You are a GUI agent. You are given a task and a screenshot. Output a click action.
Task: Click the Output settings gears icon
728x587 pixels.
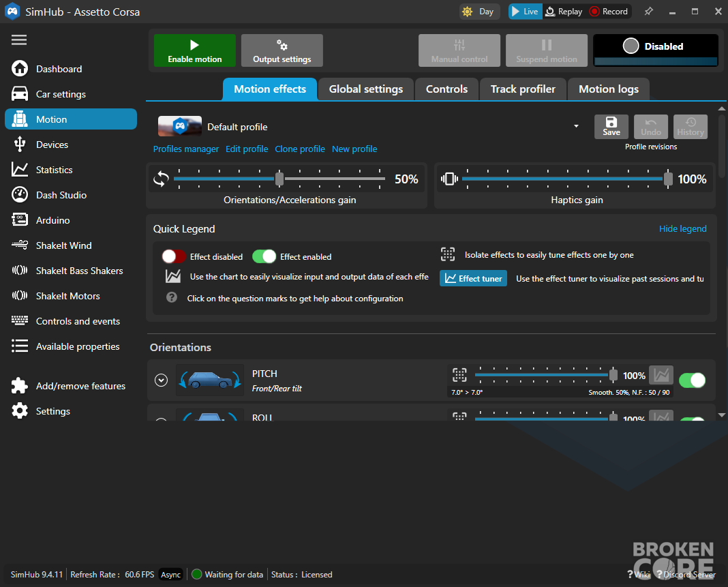[282, 45]
